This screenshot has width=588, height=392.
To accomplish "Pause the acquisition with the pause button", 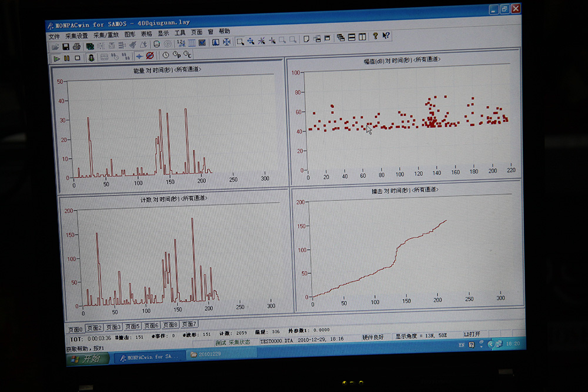I will (x=66, y=58).
